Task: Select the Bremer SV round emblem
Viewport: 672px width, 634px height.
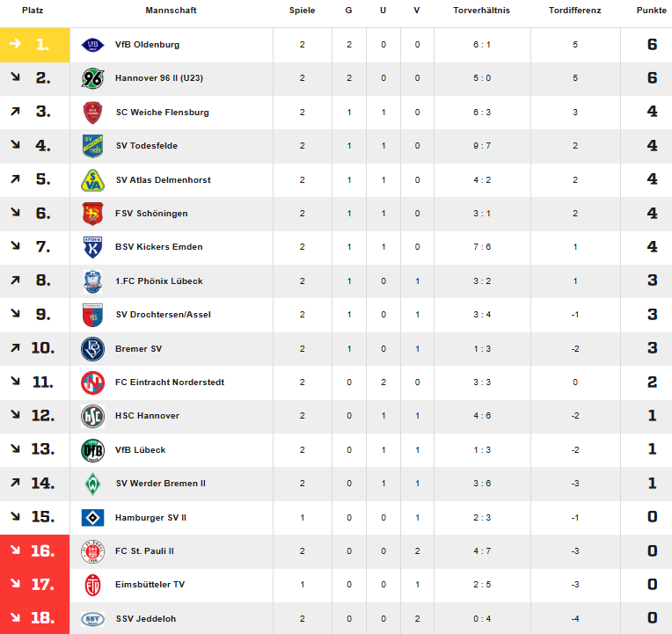Action: click(x=92, y=349)
